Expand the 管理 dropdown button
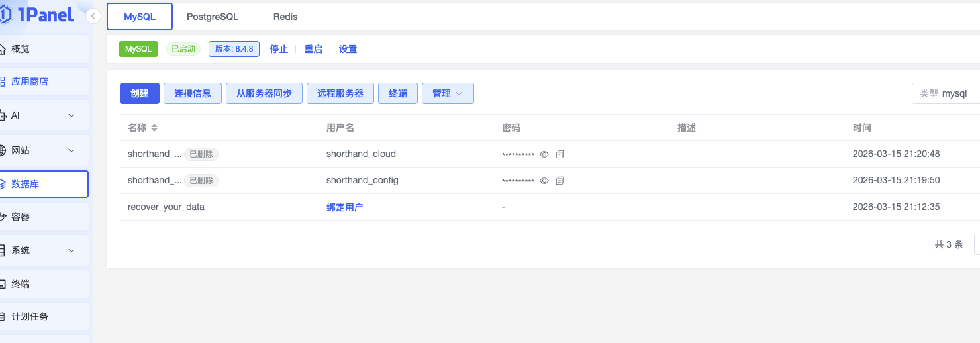 (448, 93)
